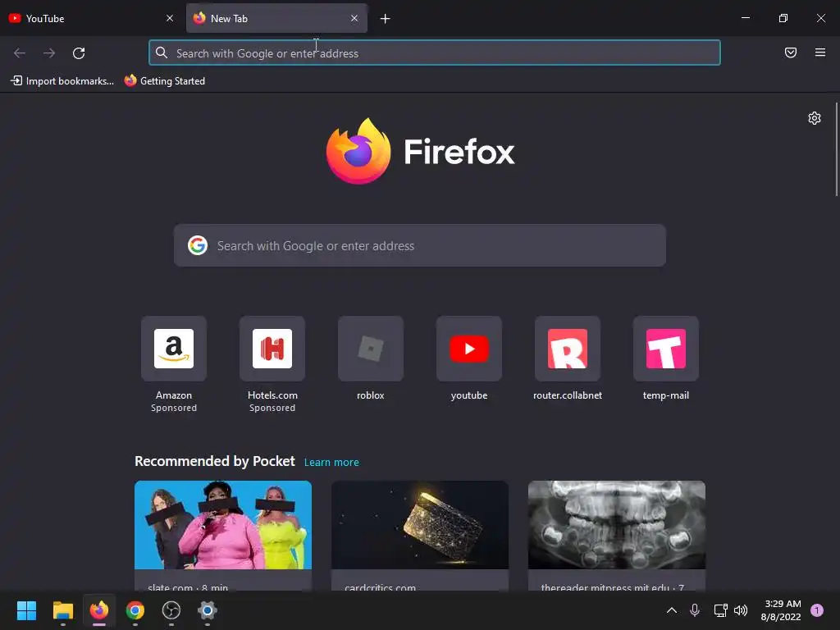
Task: Reload the current page
Action: tap(79, 53)
